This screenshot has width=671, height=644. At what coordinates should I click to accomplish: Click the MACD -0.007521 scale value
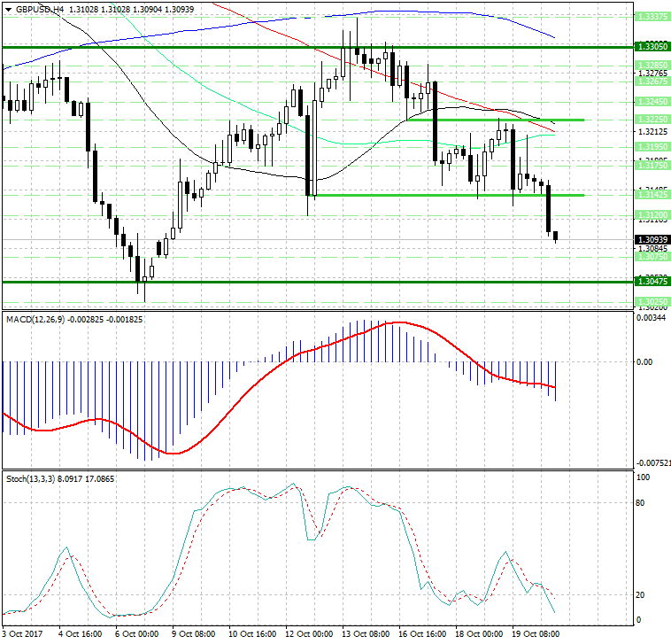tap(652, 462)
